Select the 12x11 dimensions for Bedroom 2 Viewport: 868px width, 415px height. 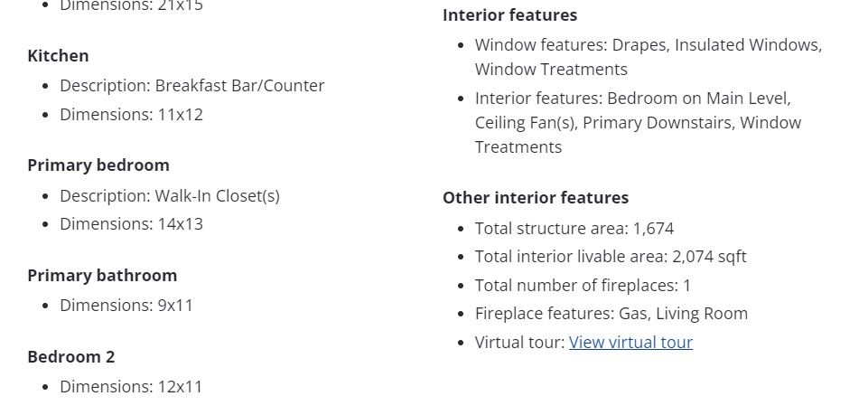click(x=131, y=387)
